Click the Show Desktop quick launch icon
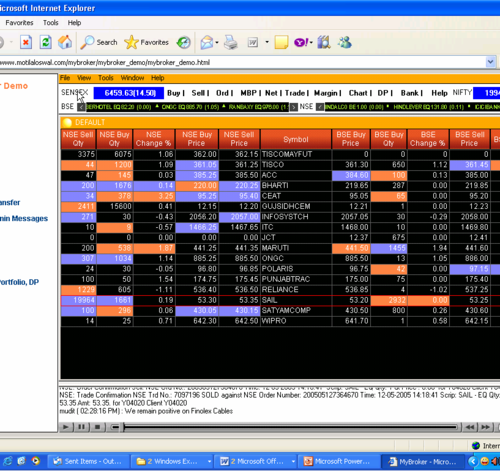The image size is (500, 471). click(21, 461)
